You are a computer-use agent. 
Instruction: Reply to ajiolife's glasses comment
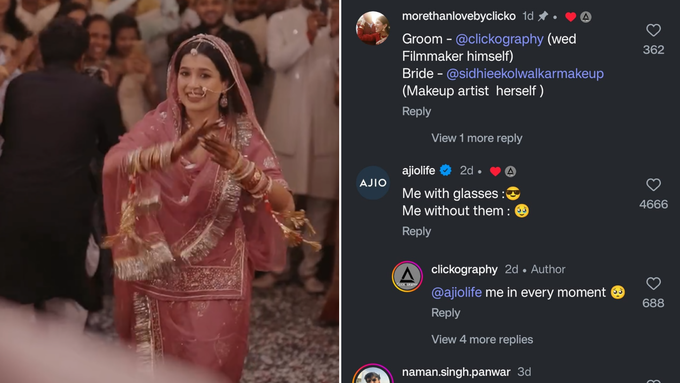[x=416, y=231]
